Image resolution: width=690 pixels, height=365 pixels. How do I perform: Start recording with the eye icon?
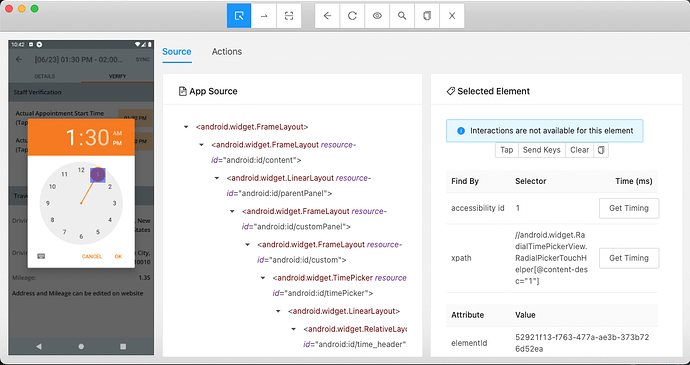click(377, 16)
